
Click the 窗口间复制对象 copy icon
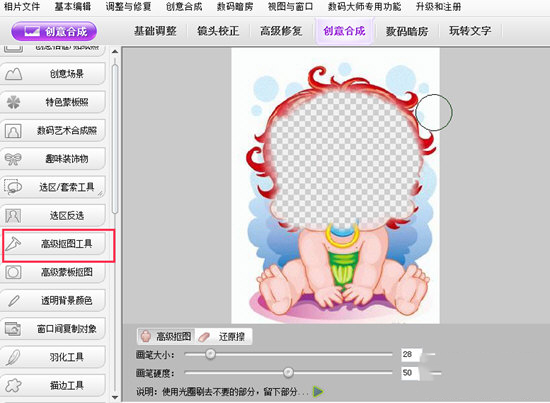[13, 329]
